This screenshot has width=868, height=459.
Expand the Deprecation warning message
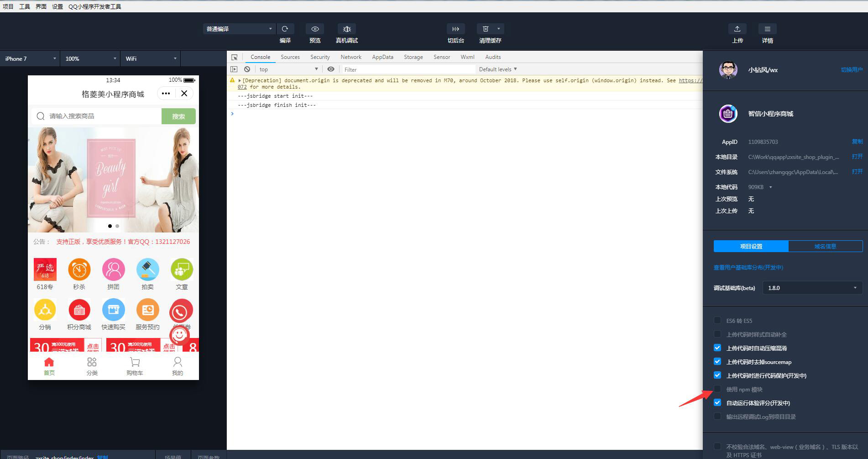[x=240, y=80]
